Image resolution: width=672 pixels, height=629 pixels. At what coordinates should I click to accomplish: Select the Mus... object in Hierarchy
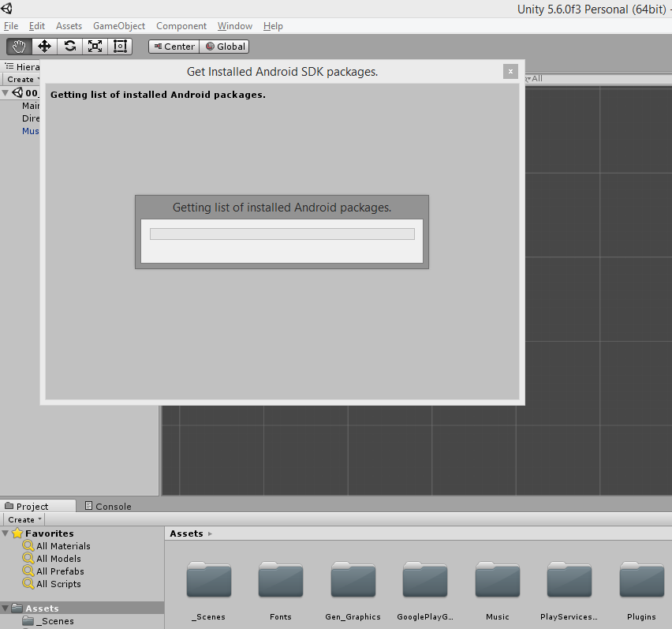(31, 131)
